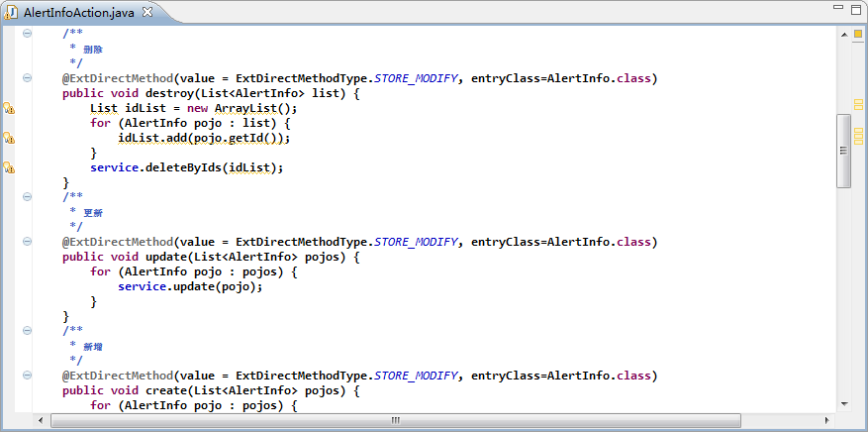Click the horizontal scrollbar left arrow

(x=40, y=421)
